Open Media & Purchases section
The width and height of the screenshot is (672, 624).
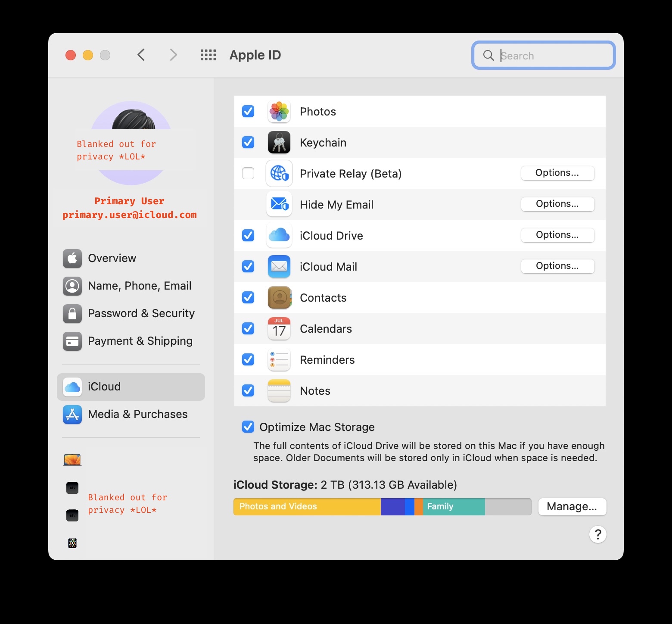click(131, 414)
